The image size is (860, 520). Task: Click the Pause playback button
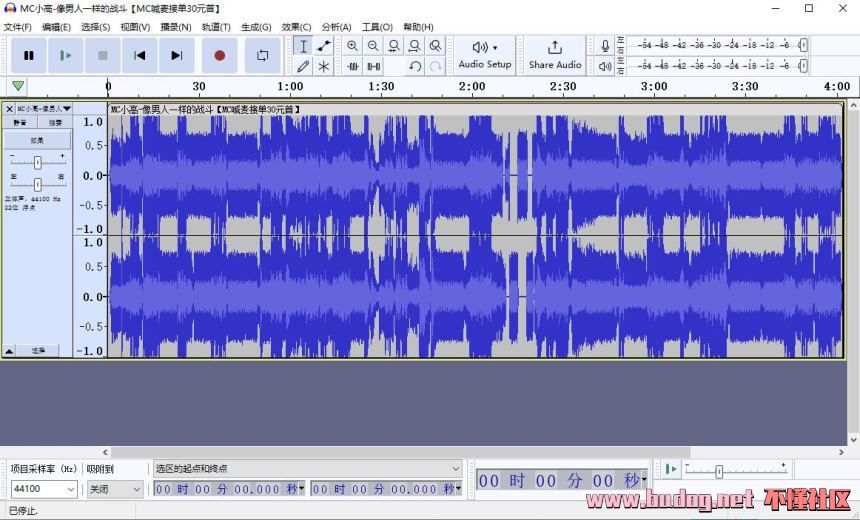(x=29, y=56)
